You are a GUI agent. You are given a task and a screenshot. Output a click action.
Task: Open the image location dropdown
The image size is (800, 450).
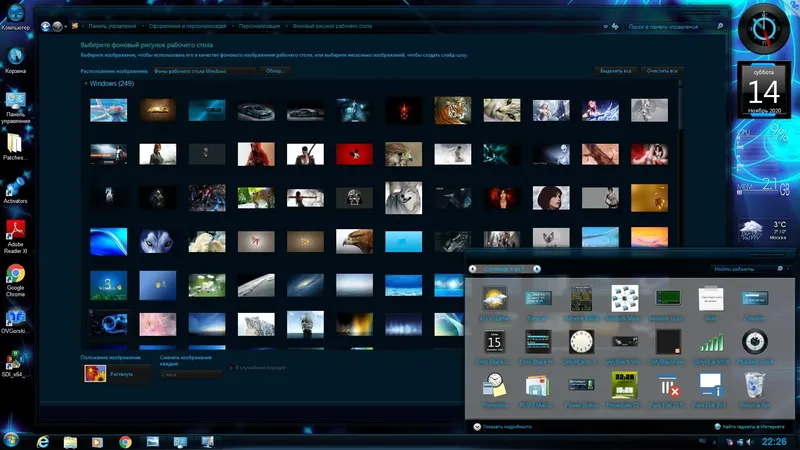pyautogui.click(x=204, y=71)
